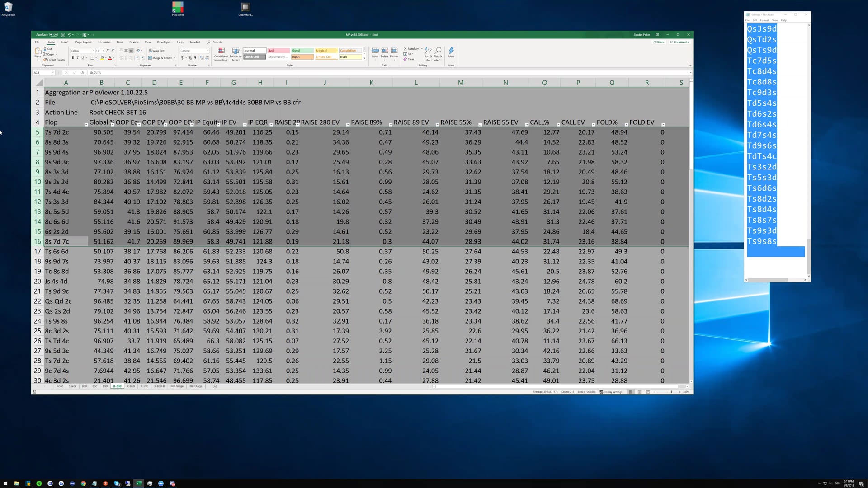Apply the fill color bucket

point(102,58)
